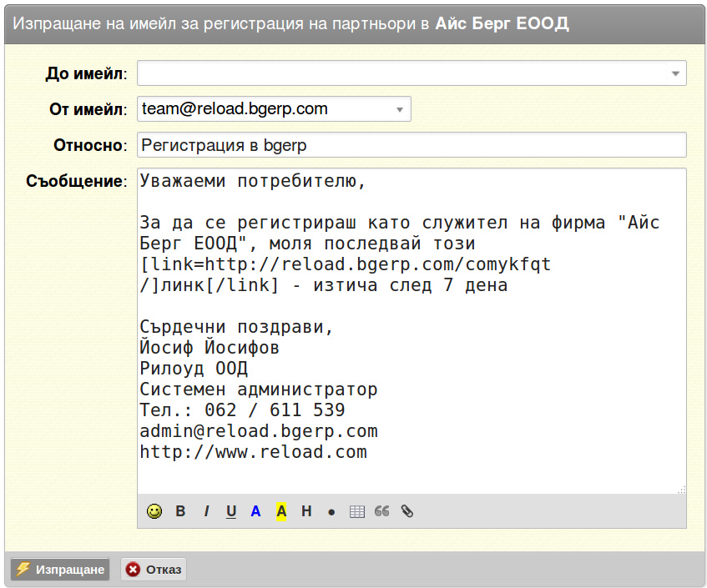Choose blue text color with A icon

(x=256, y=511)
